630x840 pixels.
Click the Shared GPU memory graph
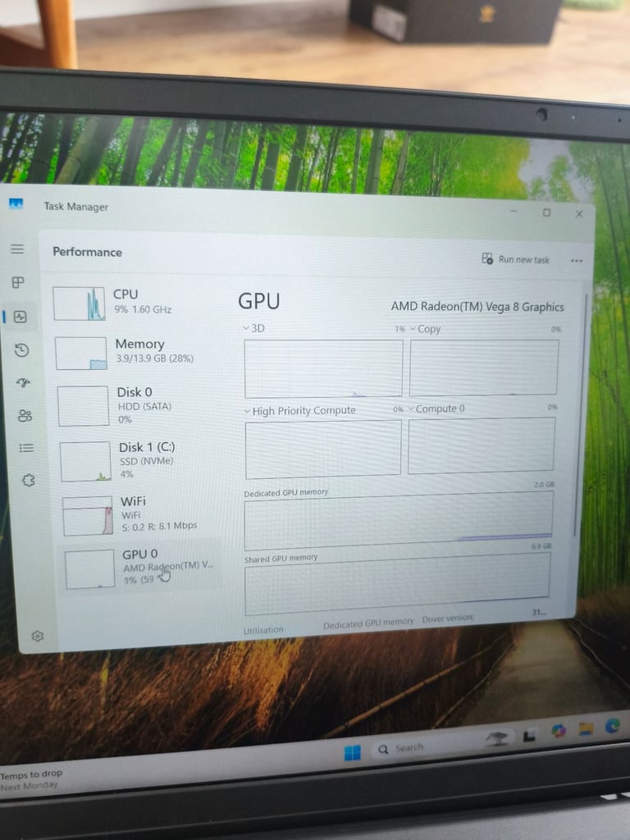click(x=396, y=583)
